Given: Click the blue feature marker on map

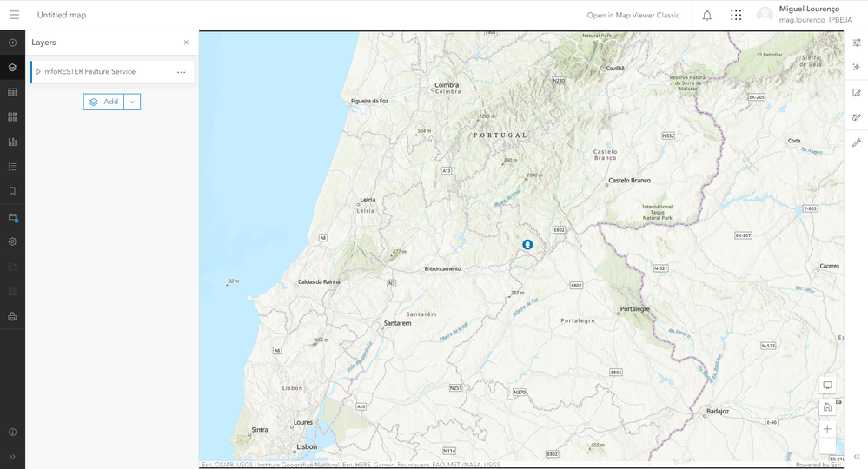Looking at the screenshot, I should [x=527, y=244].
